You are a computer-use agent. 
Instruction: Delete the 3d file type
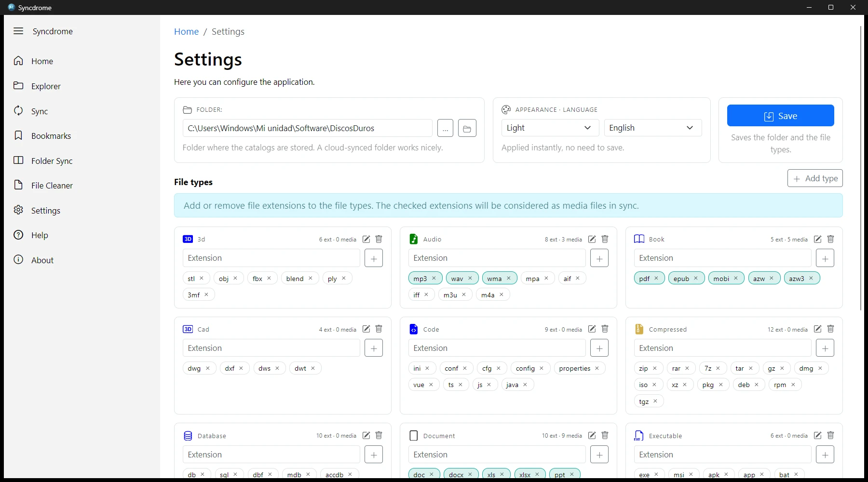[379, 239]
